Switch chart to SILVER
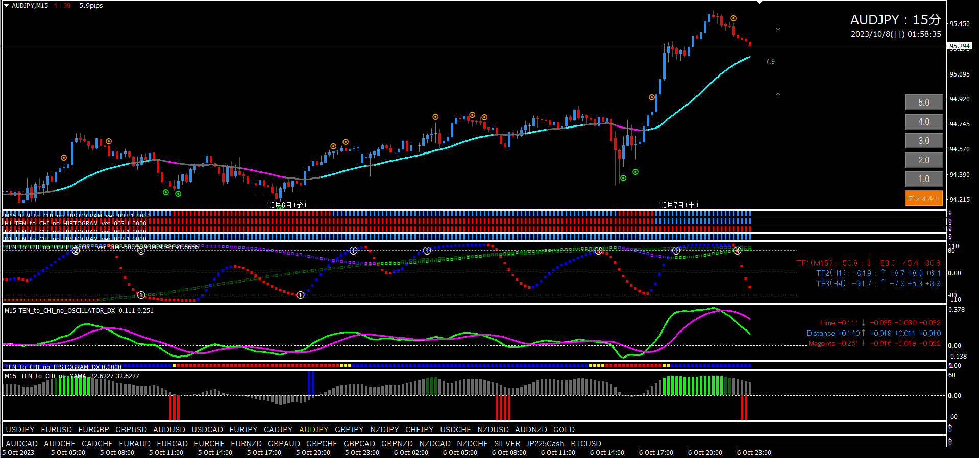Image resolution: width=980 pixels, height=458 pixels. click(x=507, y=444)
